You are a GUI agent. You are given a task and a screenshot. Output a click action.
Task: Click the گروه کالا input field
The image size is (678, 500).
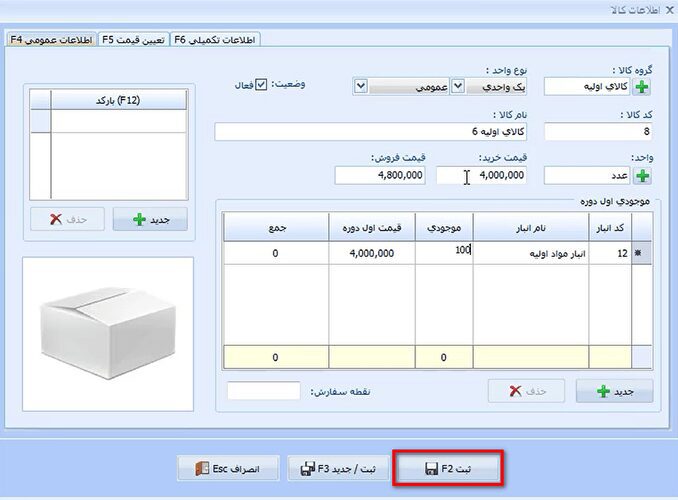587,87
